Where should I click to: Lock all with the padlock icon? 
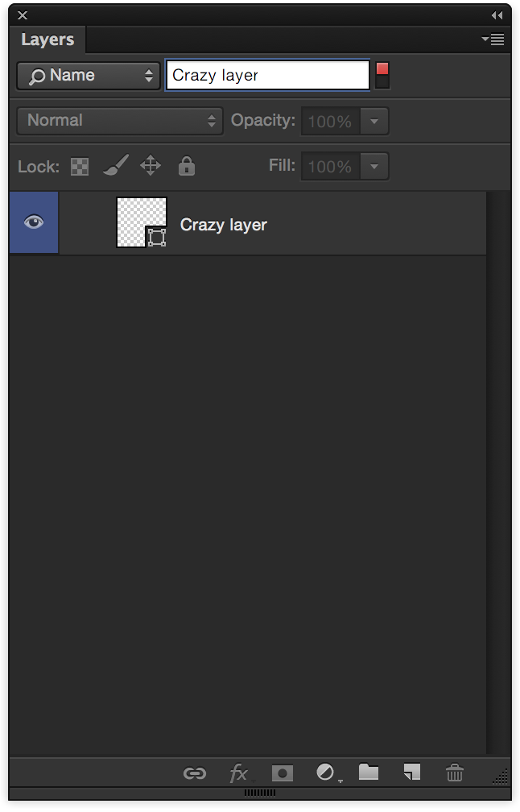click(187, 167)
